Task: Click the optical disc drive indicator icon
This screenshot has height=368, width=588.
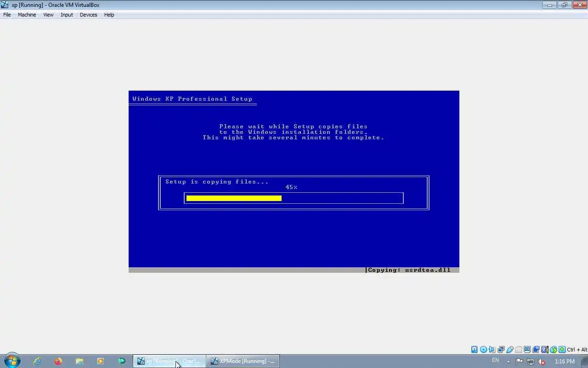Action: click(x=483, y=350)
